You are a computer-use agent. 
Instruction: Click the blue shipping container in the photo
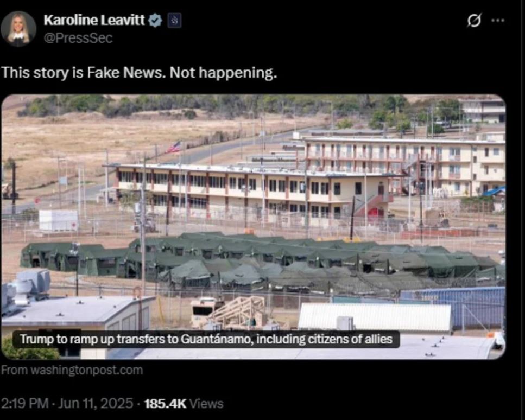pos(453,307)
